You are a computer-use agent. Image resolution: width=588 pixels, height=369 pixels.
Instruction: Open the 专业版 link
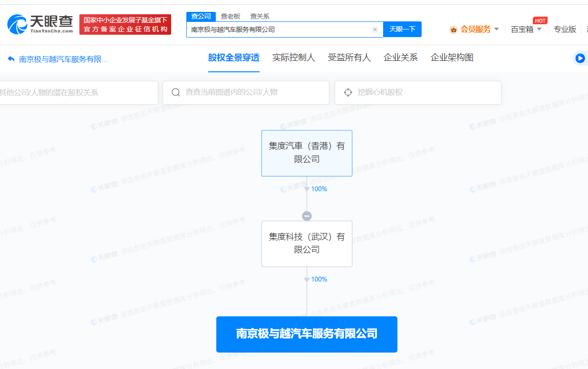565,29
